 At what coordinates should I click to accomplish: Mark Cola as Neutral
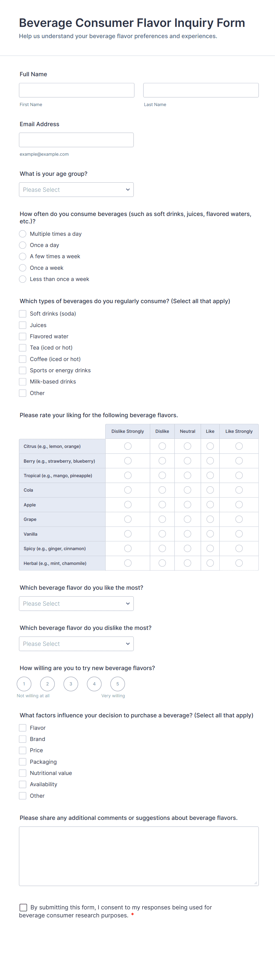187,490
